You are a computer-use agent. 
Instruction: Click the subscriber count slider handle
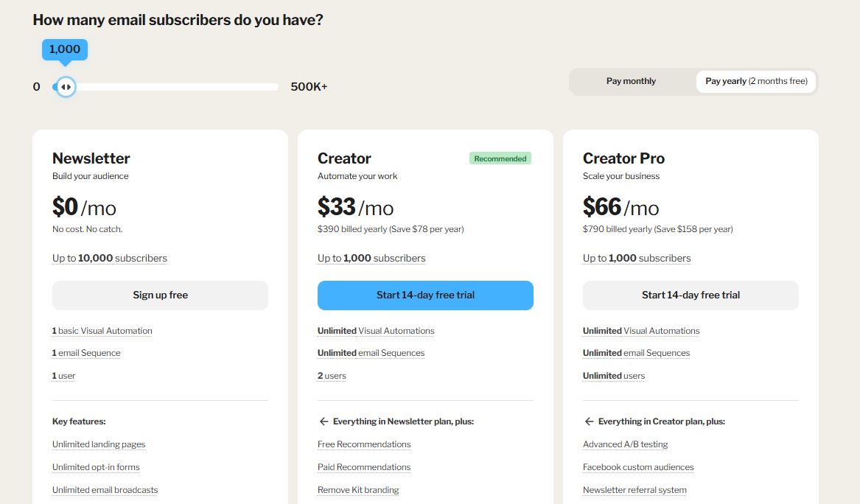click(x=66, y=87)
